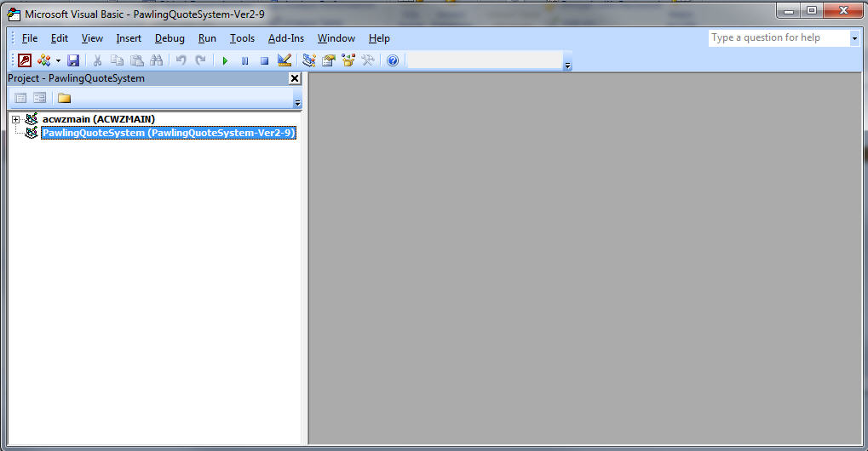The height and width of the screenshot is (451, 868).
Task: Click the Break pause icon
Action: pyautogui.click(x=244, y=60)
